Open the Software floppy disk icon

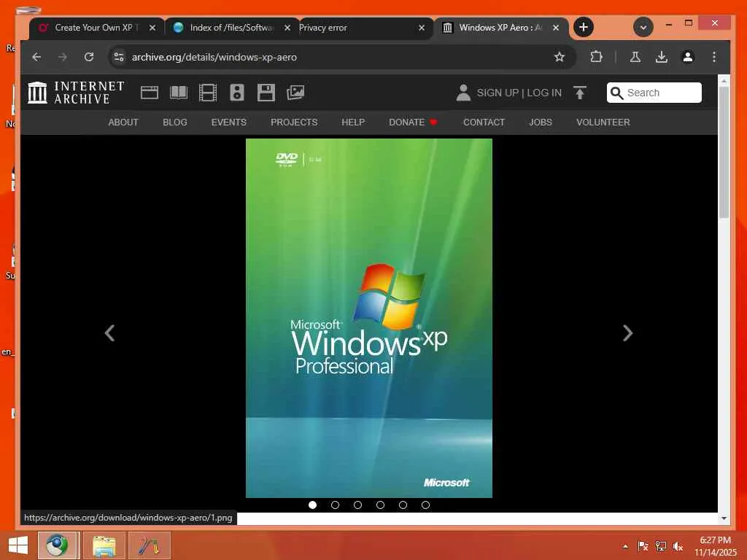pos(266,93)
